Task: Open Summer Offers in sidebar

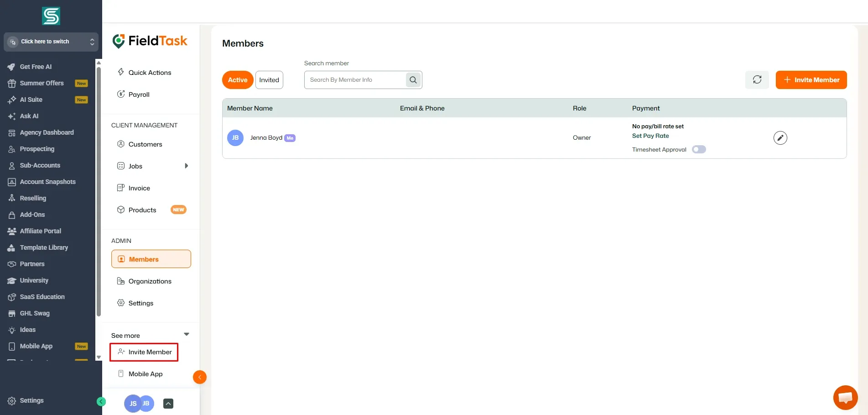Action: [x=42, y=83]
